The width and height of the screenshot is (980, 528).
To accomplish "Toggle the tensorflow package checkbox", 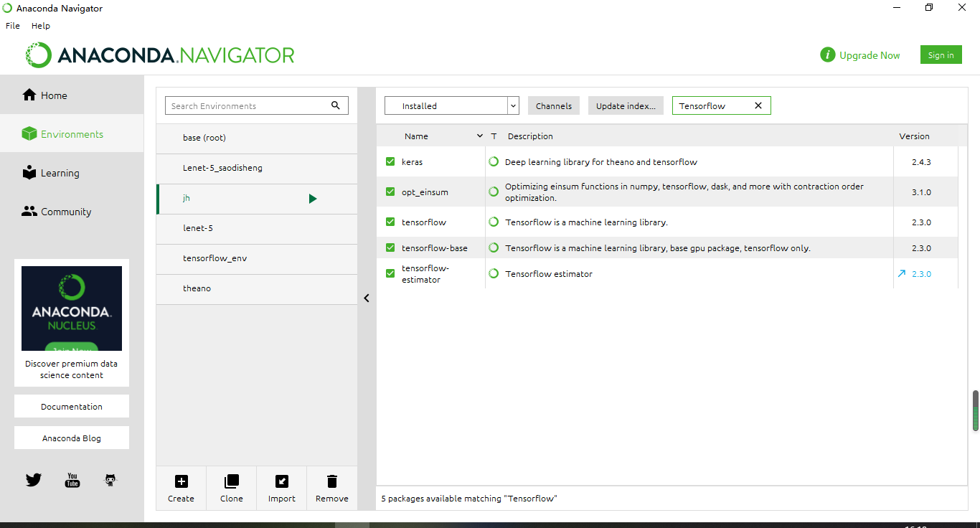I will coord(390,222).
